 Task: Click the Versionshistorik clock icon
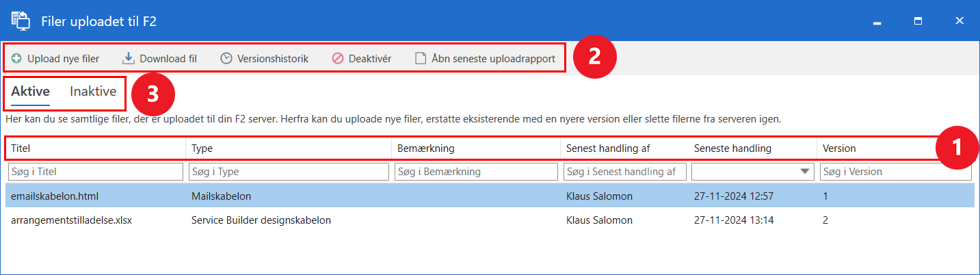226,59
